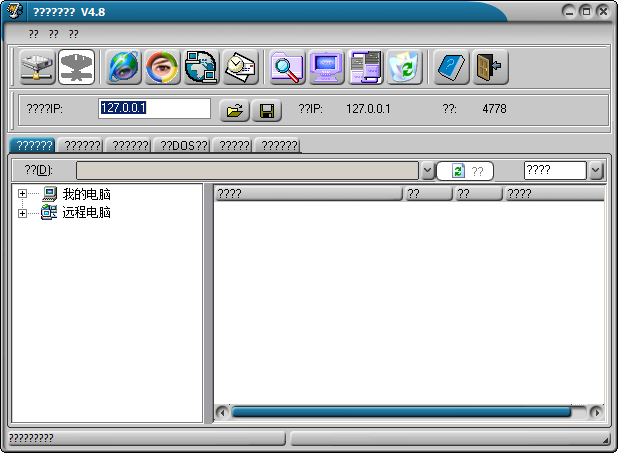The image size is (618, 453).
Task: Click the magnifying glass search icon
Action: [x=288, y=67]
